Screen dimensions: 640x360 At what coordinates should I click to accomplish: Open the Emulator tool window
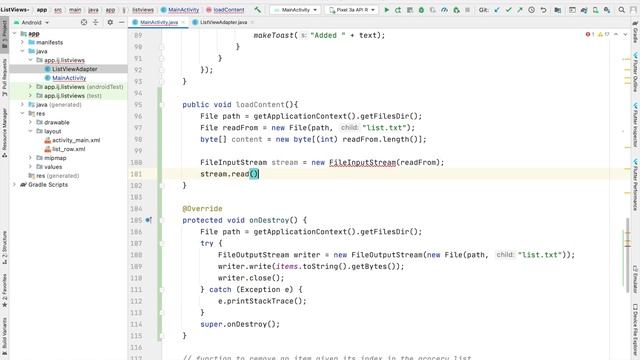636,279
